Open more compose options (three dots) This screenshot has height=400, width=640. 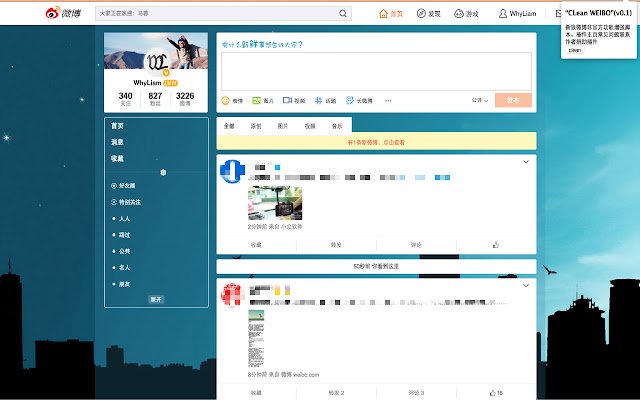click(x=388, y=101)
